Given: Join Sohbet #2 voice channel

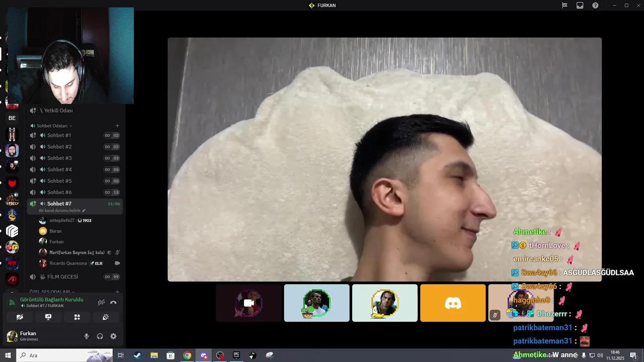Looking at the screenshot, I should click(x=74, y=147).
